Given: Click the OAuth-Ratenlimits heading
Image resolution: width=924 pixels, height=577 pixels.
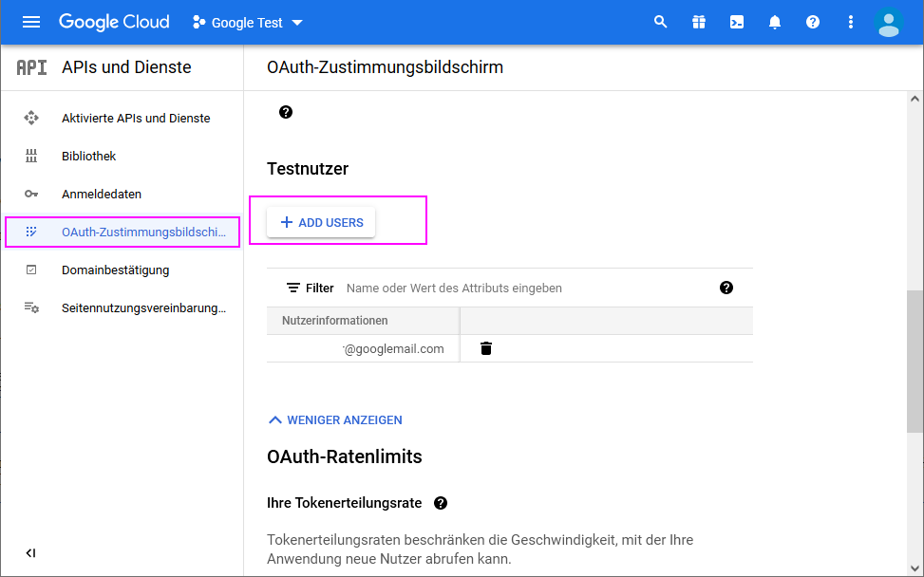Looking at the screenshot, I should point(345,456).
